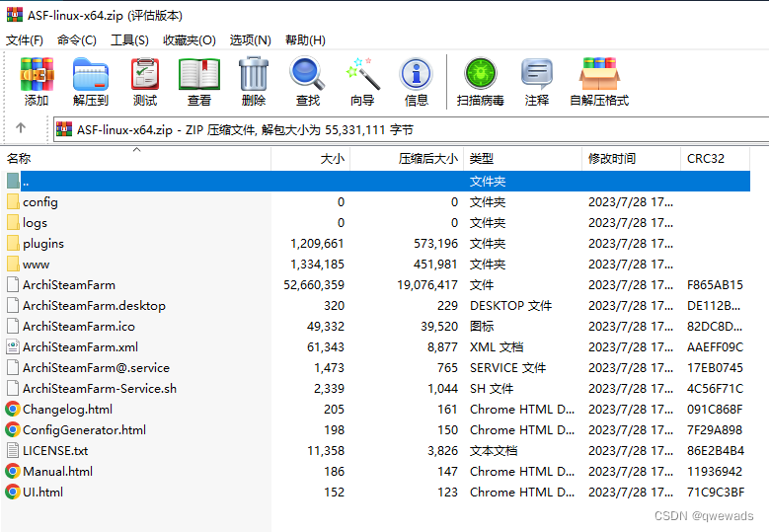This screenshot has width=769, height=532.
Task: Click the Manual.html Chrome icon
Action: tap(13, 471)
